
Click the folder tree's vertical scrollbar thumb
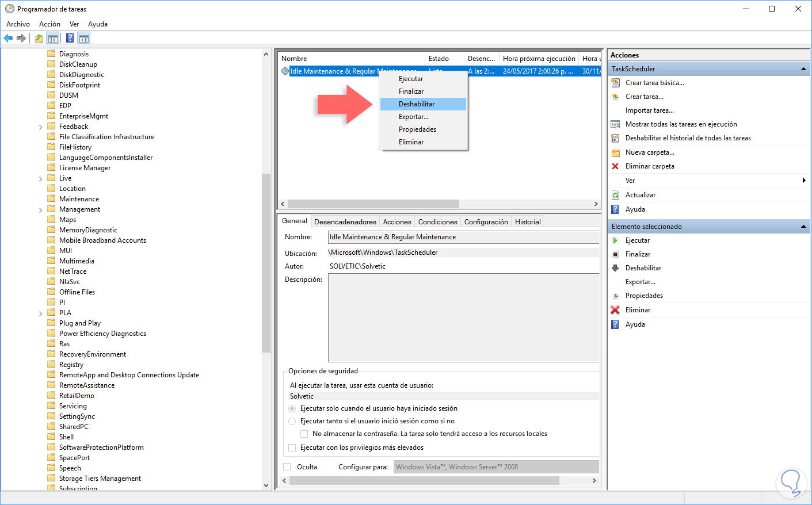(266, 262)
